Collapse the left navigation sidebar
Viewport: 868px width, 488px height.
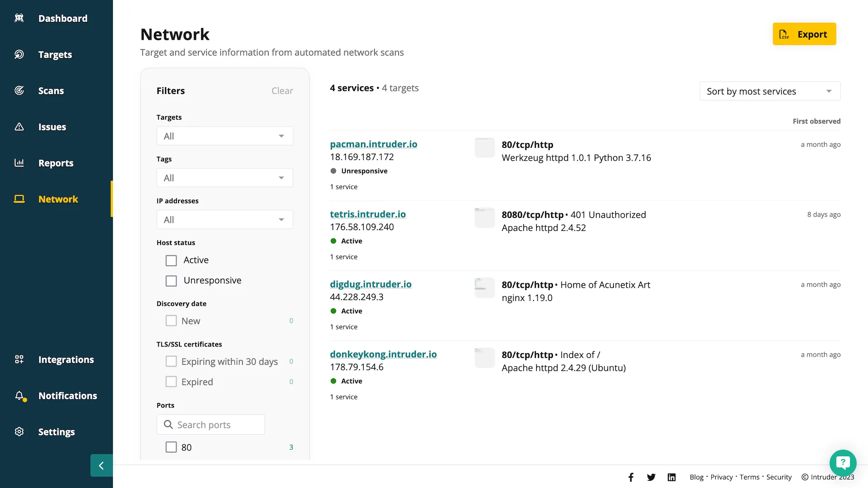pyautogui.click(x=101, y=465)
